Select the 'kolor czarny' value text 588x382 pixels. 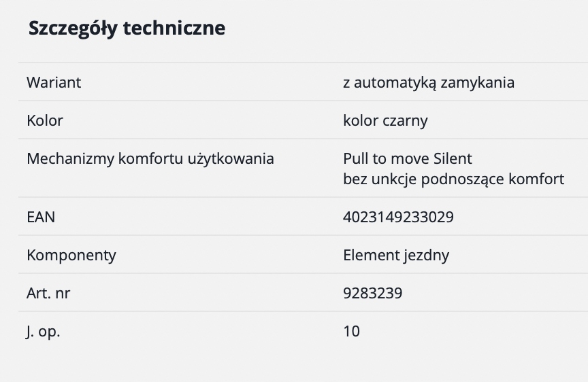click(x=385, y=120)
